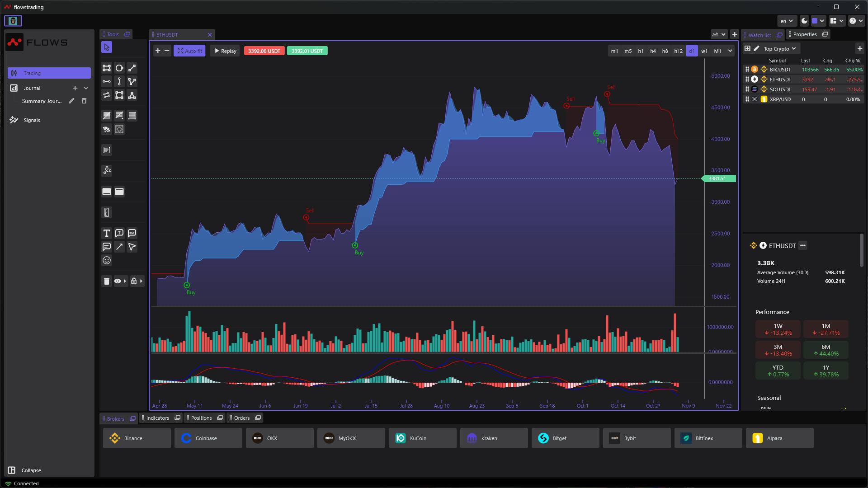Click the Replay button
This screenshot has width=868, height=488.
[x=225, y=51]
